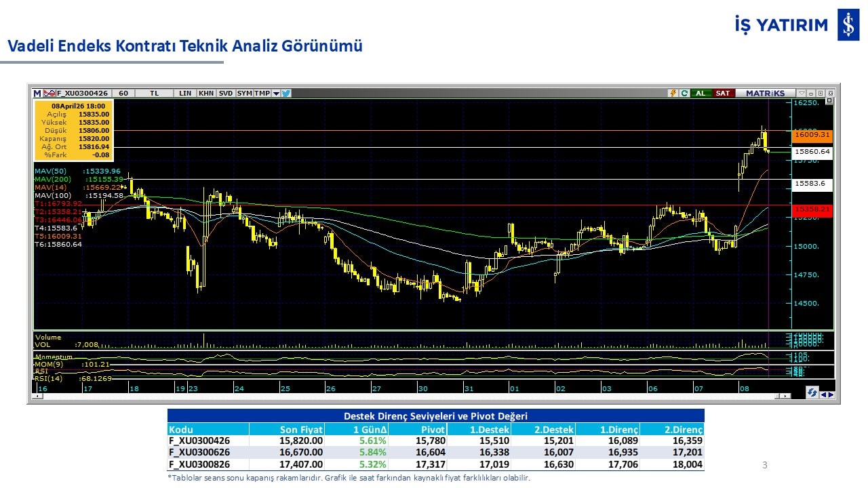Click the Twitter bird icon
The width and height of the screenshot is (868, 488).
click(x=286, y=94)
